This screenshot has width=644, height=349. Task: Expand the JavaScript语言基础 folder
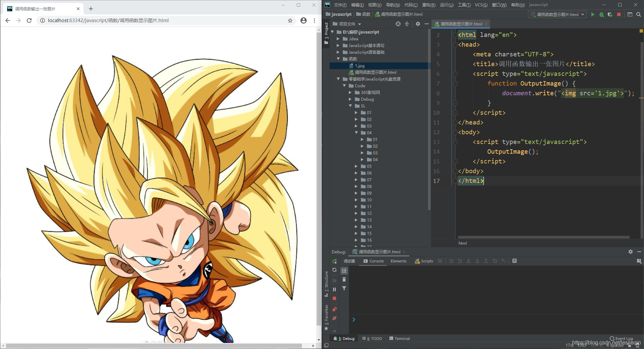coord(338,52)
